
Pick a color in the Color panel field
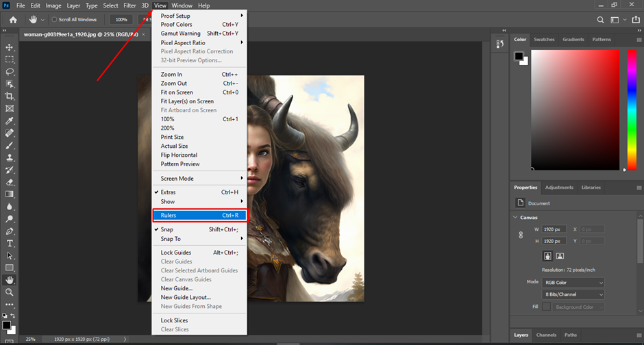coord(575,110)
